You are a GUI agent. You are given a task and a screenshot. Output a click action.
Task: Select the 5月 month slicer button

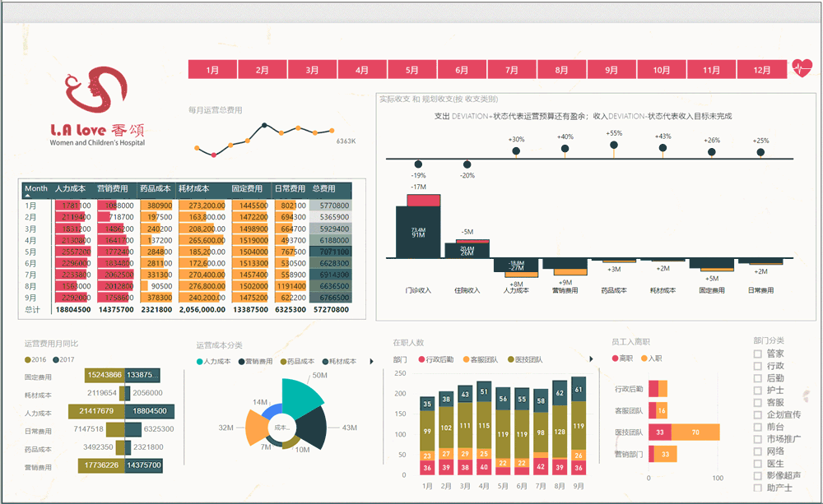click(412, 69)
